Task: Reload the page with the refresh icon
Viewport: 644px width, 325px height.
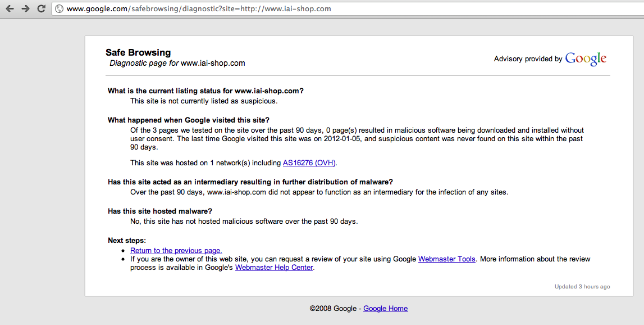Action: [x=41, y=8]
